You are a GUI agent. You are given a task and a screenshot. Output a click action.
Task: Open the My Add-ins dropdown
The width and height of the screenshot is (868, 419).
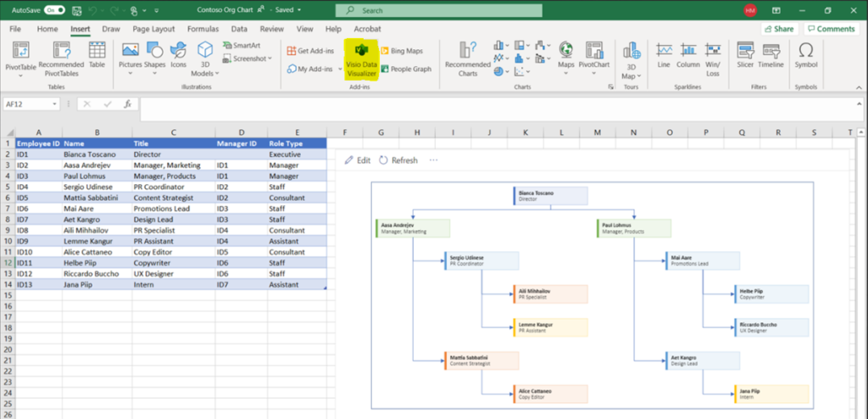click(311, 70)
